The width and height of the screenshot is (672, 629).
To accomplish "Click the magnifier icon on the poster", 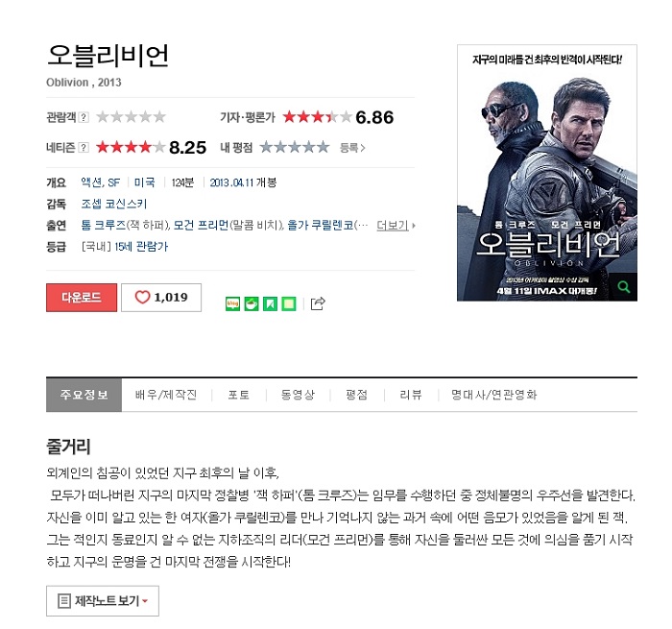I will point(624,287).
